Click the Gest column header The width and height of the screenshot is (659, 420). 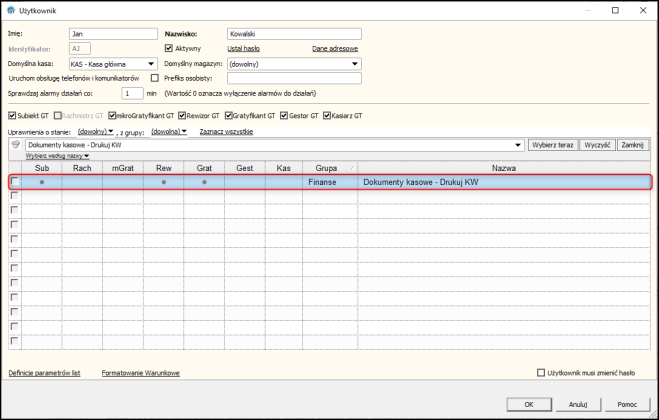pos(245,168)
